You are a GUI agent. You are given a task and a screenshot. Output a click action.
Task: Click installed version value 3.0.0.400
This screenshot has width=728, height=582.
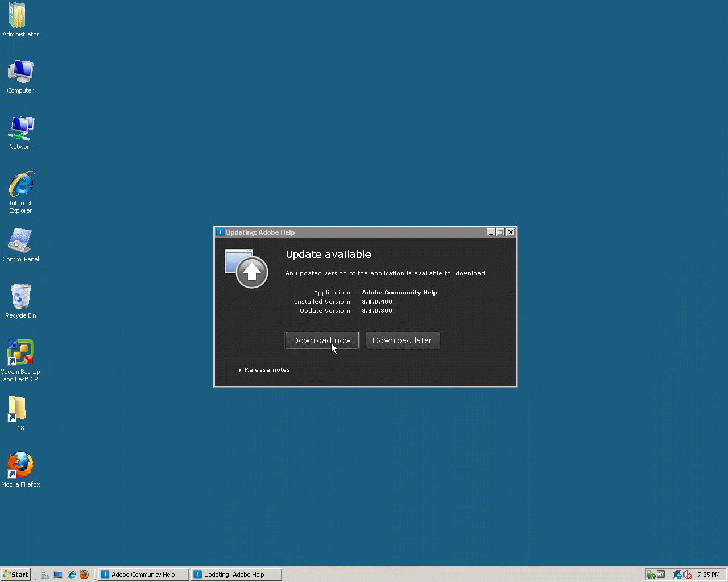pos(377,302)
